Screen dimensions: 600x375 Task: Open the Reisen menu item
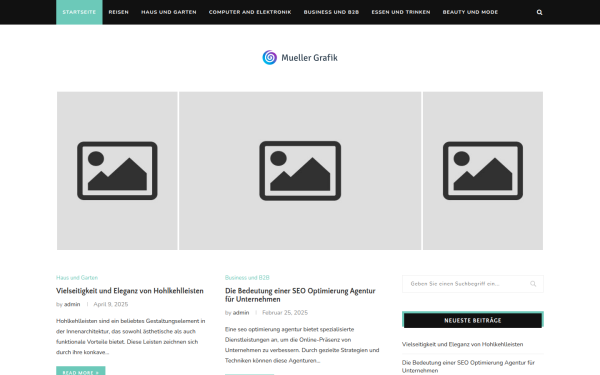[x=119, y=12]
